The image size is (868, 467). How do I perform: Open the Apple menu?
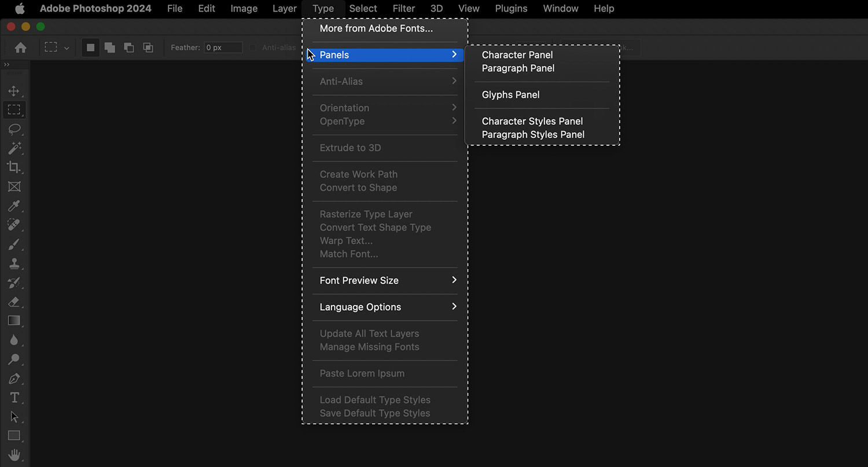[x=20, y=8]
